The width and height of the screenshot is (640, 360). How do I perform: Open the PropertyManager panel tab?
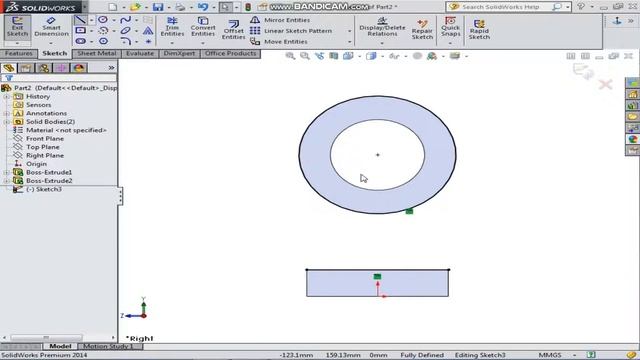point(26,68)
